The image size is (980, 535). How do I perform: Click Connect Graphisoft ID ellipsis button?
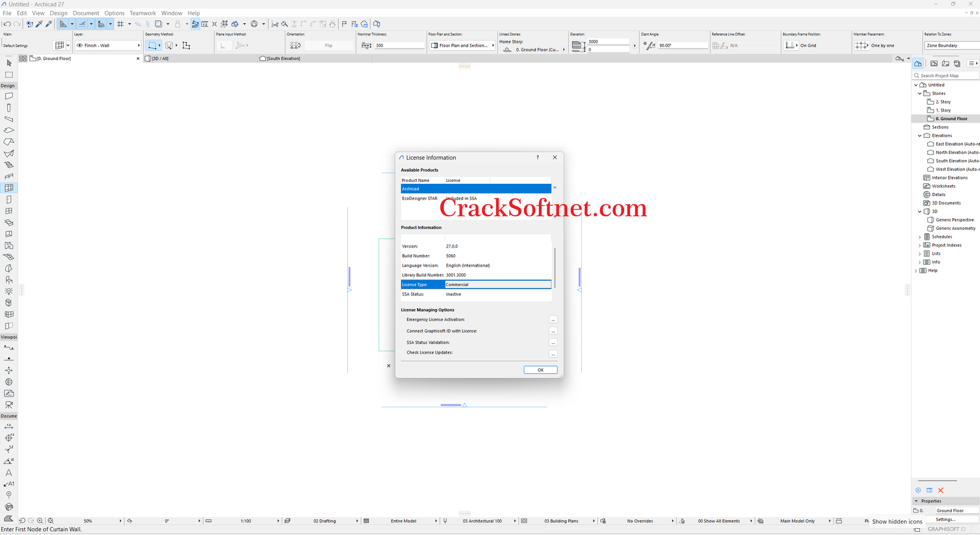[553, 331]
